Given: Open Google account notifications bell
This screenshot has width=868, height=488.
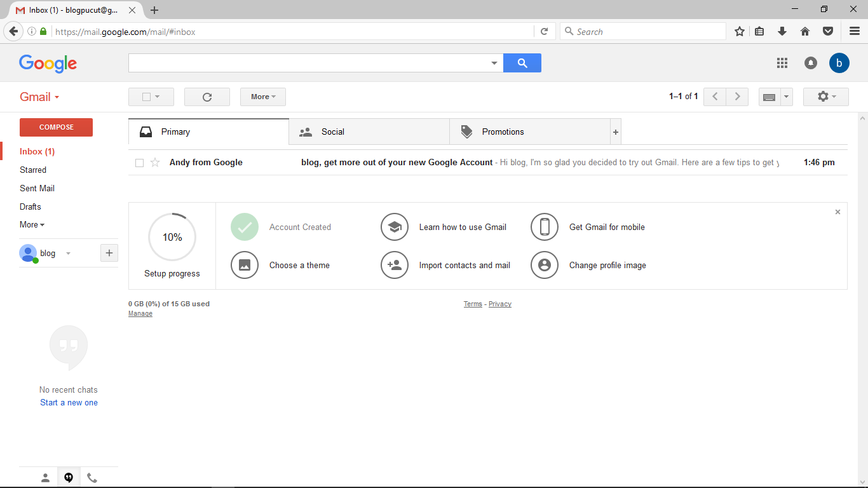Looking at the screenshot, I should [811, 63].
